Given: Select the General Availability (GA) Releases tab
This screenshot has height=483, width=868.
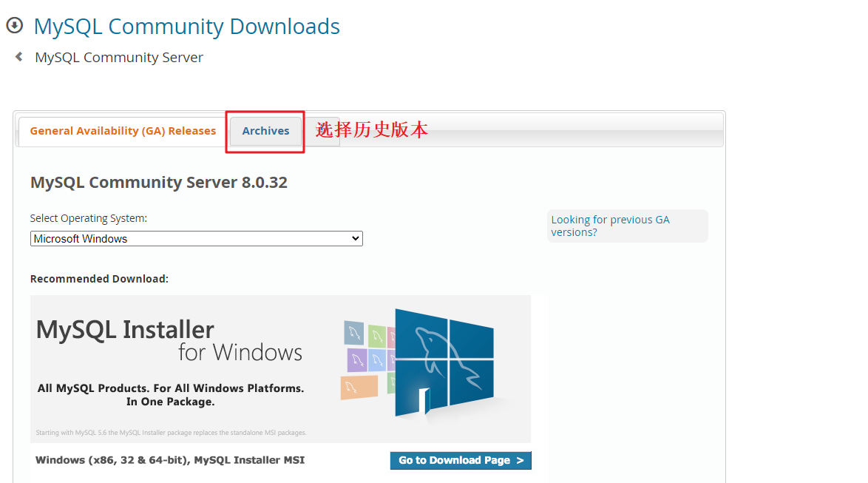Looking at the screenshot, I should (123, 131).
